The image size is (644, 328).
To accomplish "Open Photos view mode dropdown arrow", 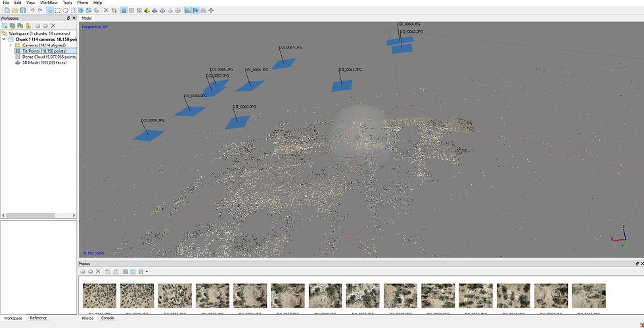I will [x=147, y=271].
